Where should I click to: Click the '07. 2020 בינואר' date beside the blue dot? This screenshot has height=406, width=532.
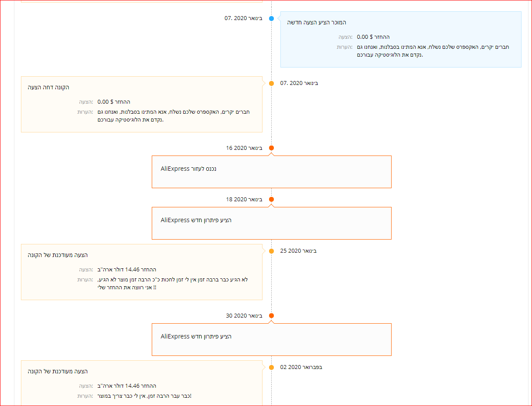point(243,18)
